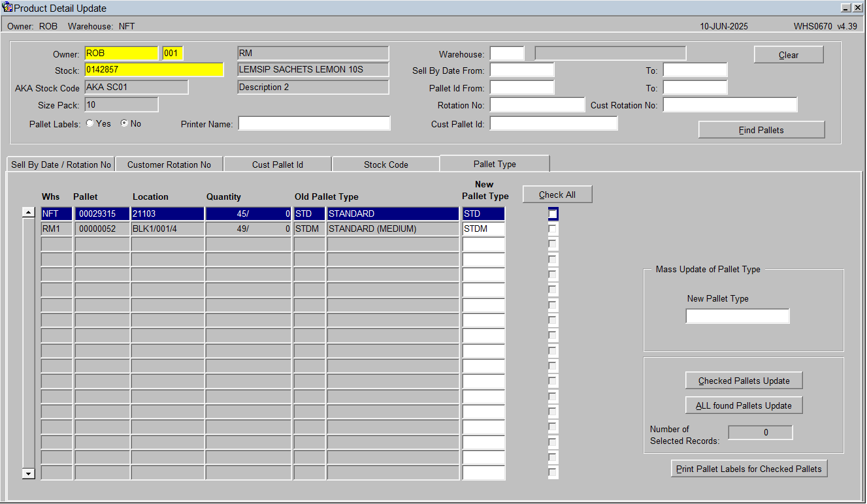Screen dimensions: 867x504
Task: Click the vertical scrollbar track of pallet list
Action: tap(28, 343)
